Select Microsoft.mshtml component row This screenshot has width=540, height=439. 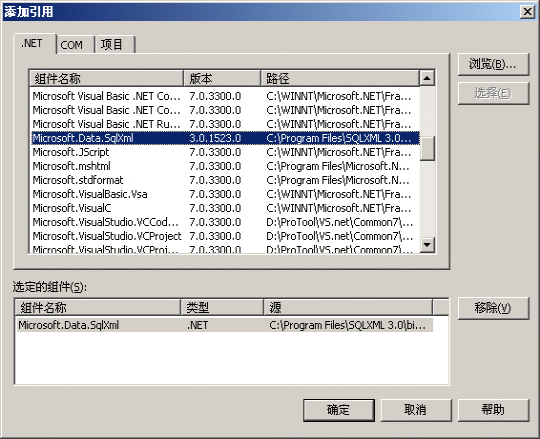point(225,166)
